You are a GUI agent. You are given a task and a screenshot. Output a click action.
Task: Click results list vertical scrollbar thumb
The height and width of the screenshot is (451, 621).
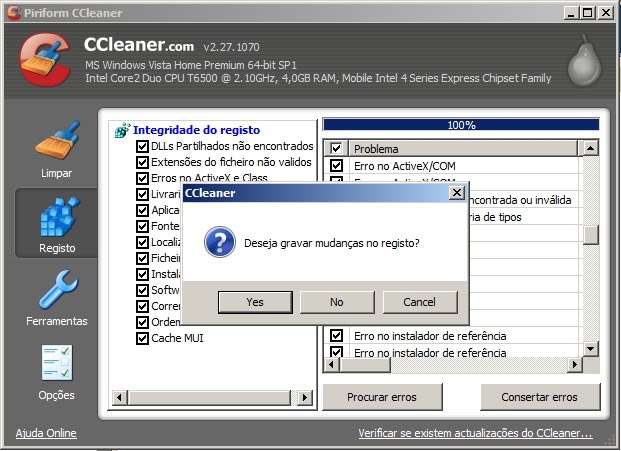tap(591, 234)
